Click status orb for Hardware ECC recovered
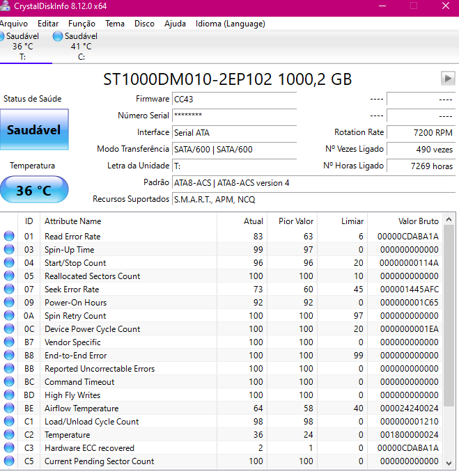This screenshot has height=476, width=459. coord(9,447)
